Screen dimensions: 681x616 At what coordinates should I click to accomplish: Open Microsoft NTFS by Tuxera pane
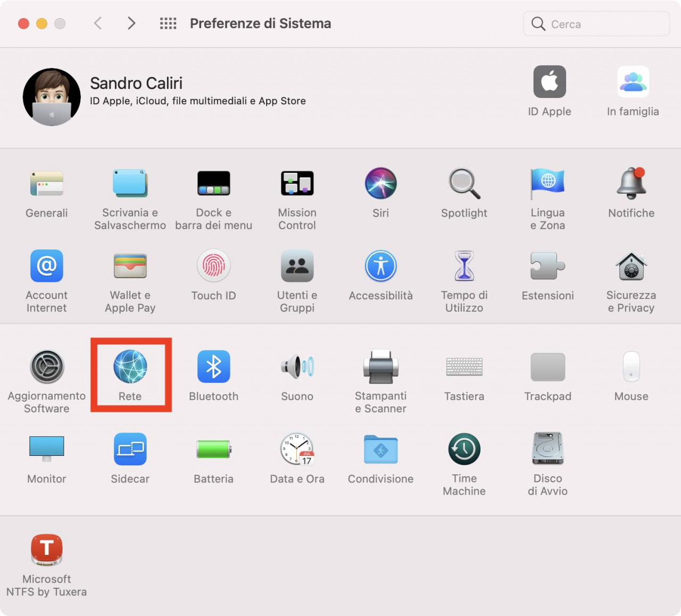(x=47, y=550)
